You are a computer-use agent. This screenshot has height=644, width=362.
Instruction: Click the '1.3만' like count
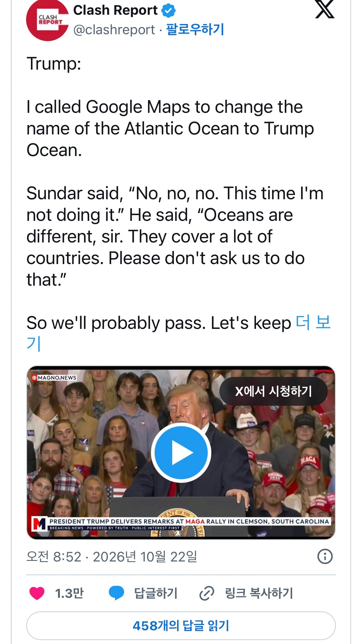pyautogui.click(x=69, y=593)
